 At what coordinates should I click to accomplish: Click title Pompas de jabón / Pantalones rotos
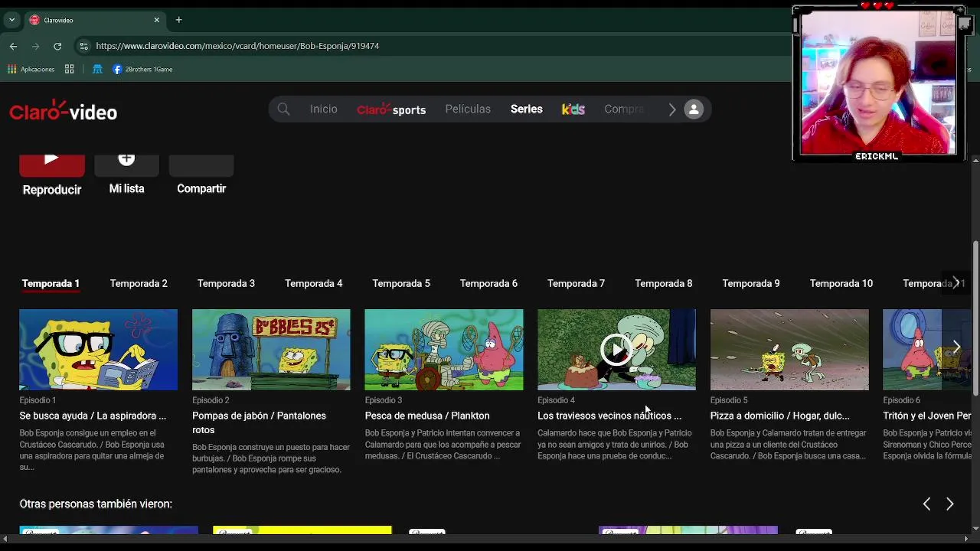259,422
